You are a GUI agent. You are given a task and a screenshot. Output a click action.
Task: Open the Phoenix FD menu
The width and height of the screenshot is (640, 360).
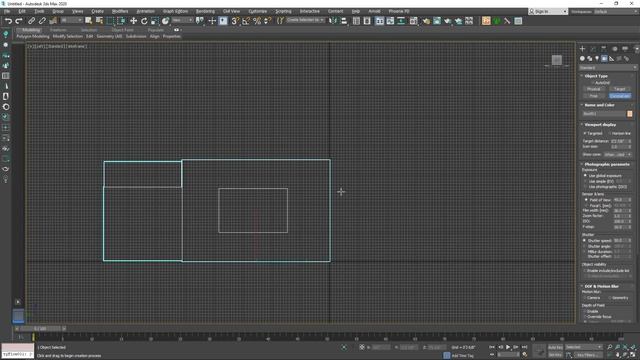click(x=399, y=11)
